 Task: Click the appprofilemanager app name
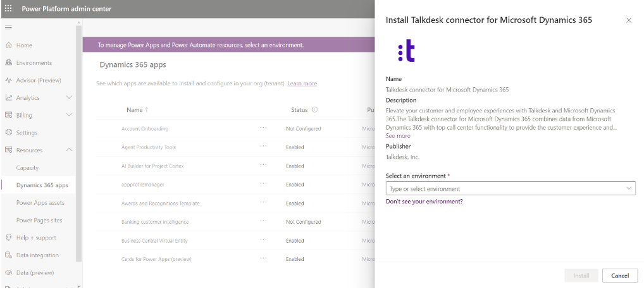(142, 185)
